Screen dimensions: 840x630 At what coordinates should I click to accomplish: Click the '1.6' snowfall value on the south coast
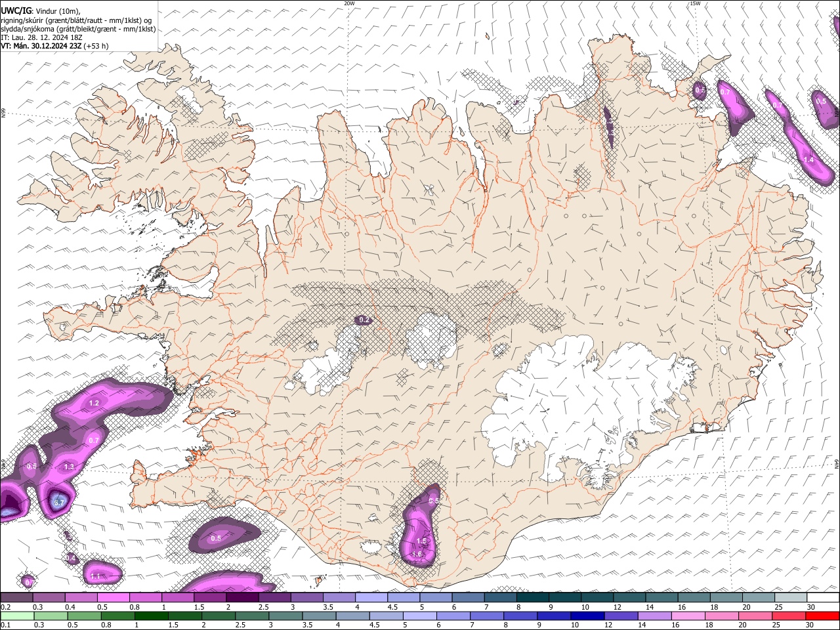(x=417, y=554)
